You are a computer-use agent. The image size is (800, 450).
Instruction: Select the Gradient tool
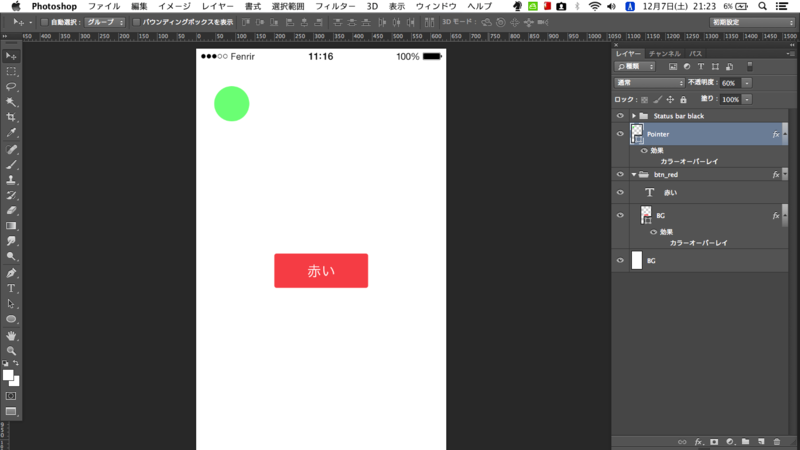coord(11,226)
